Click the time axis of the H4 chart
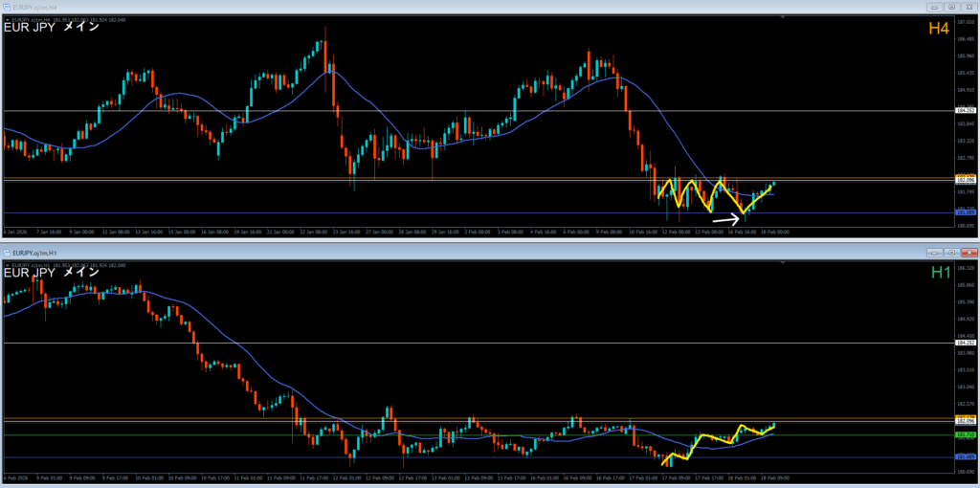The width and height of the screenshot is (980, 488). click(383, 232)
